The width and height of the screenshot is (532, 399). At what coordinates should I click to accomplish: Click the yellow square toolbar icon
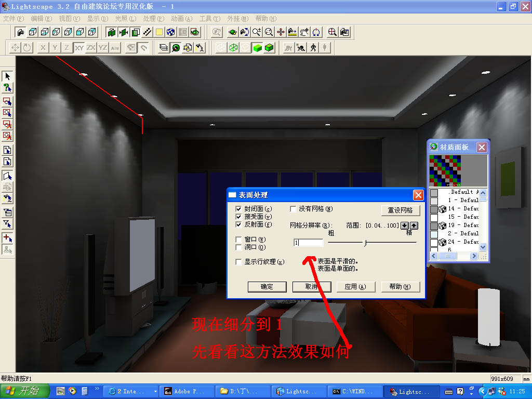coord(159,32)
